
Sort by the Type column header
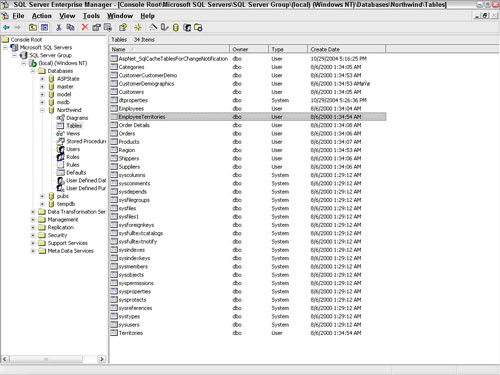[x=288, y=49]
